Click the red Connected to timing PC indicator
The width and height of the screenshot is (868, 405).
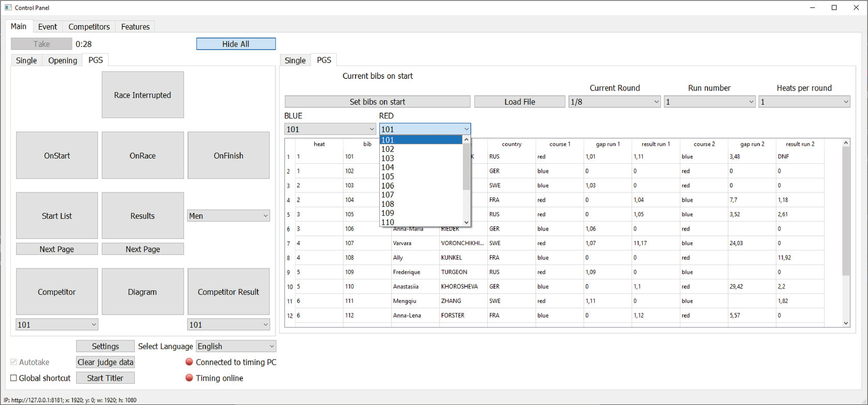pos(189,362)
